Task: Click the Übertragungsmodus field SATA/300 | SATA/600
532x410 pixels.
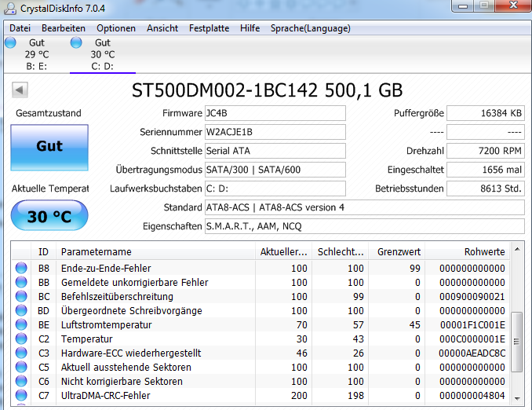Action: pos(275,170)
